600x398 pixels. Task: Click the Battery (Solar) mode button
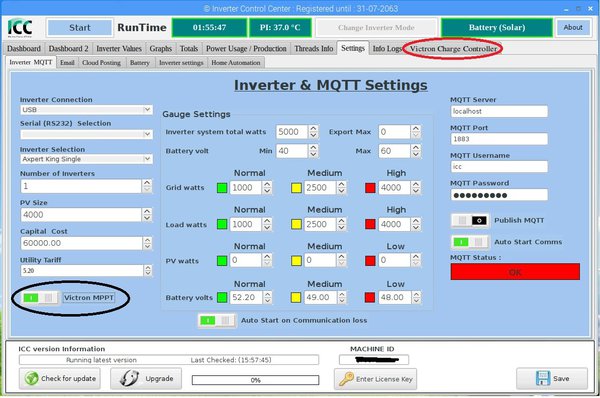tap(497, 28)
